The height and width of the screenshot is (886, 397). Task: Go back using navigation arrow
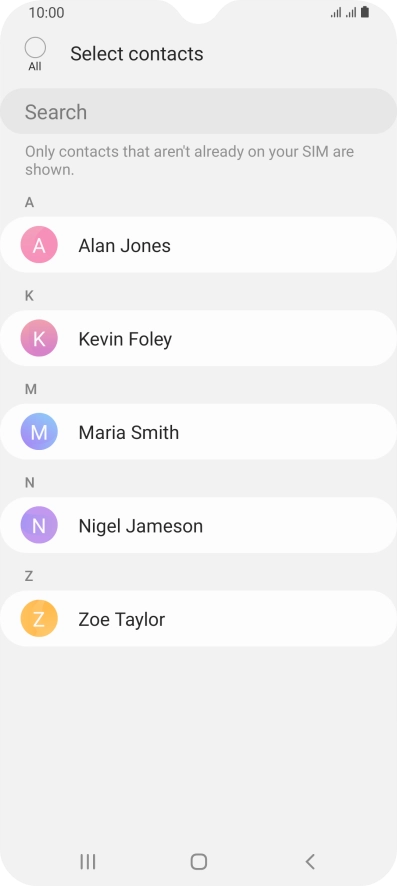coord(309,862)
